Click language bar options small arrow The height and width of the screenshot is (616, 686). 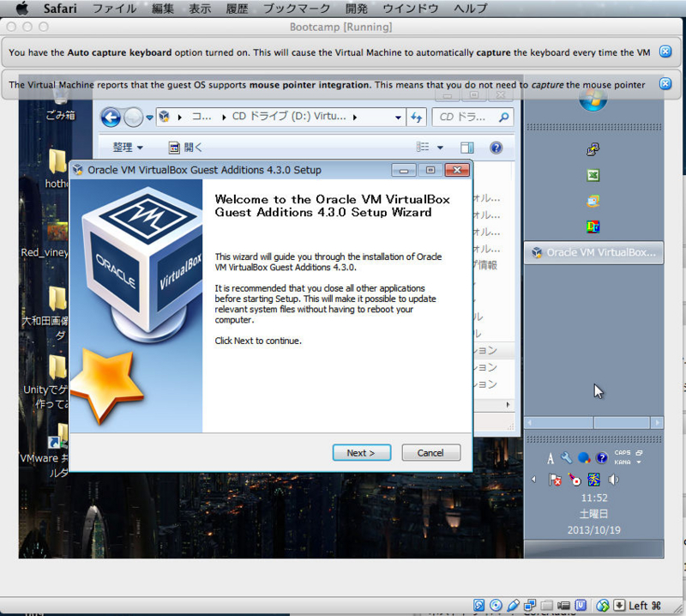pyautogui.click(x=639, y=462)
